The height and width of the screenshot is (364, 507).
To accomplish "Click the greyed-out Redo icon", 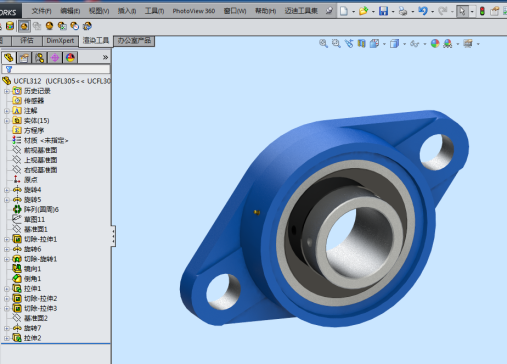I will pyautogui.click(x=442, y=11).
